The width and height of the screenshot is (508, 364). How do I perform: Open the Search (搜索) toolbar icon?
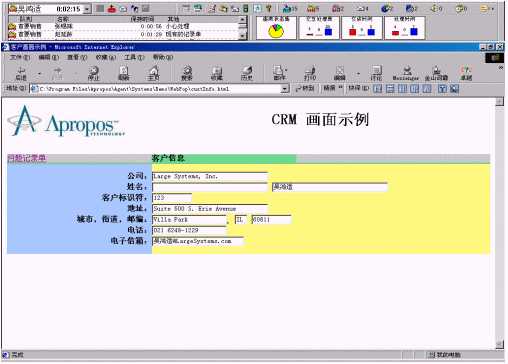pos(187,73)
